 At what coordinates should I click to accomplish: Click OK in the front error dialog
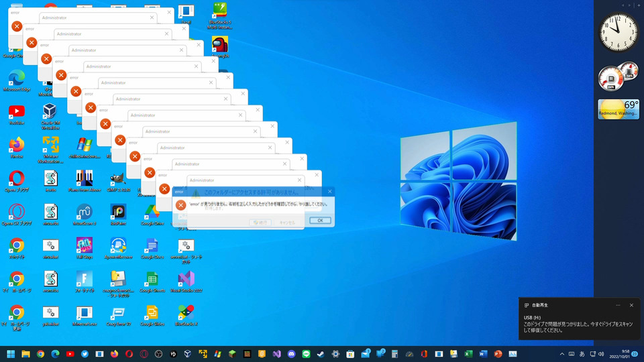coord(320,221)
